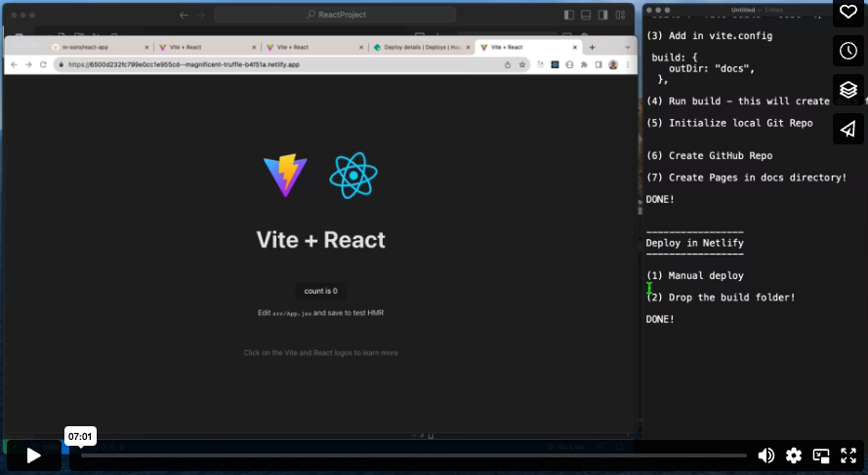The image size is (868, 475).
Task: Click 'Click on the Vite and React logos' text
Action: tap(320, 353)
